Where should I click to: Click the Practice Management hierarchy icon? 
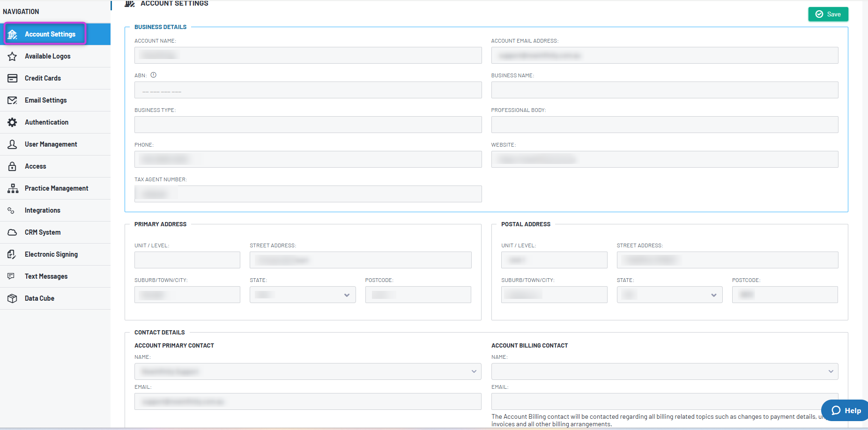pyautogui.click(x=13, y=188)
